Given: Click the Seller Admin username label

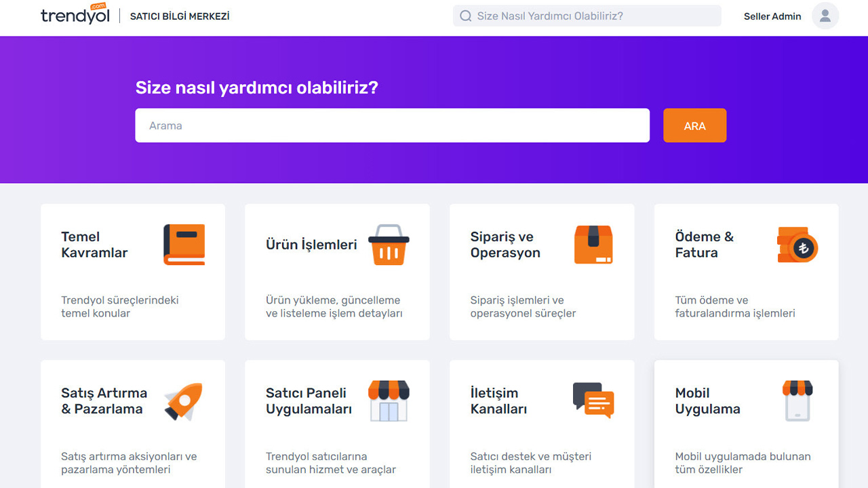Looking at the screenshot, I should coord(772,16).
